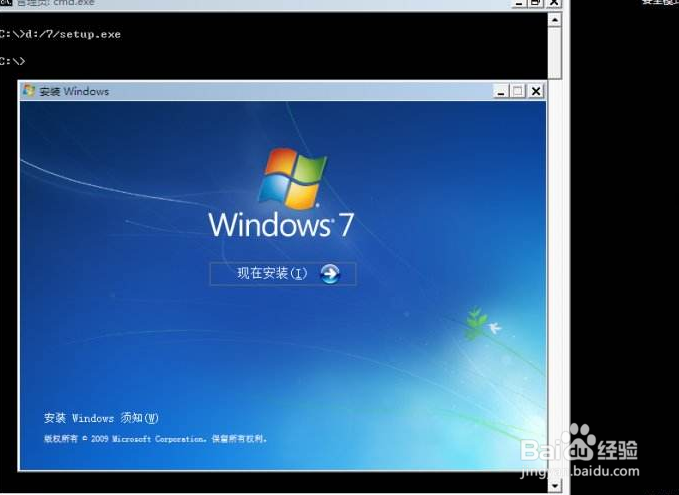Click the Windows setup icon in the title bar
This screenshot has width=679, height=495.
click(x=29, y=91)
